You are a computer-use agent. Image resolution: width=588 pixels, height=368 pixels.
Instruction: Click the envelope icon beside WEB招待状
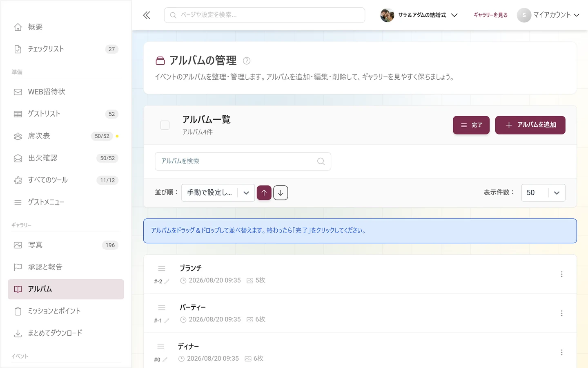click(x=18, y=92)
